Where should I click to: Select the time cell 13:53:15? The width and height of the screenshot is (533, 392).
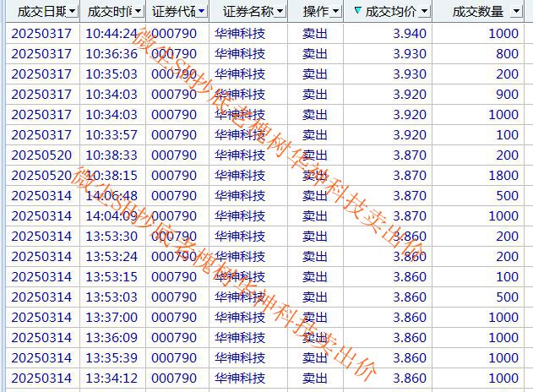[x=111, y=277]
